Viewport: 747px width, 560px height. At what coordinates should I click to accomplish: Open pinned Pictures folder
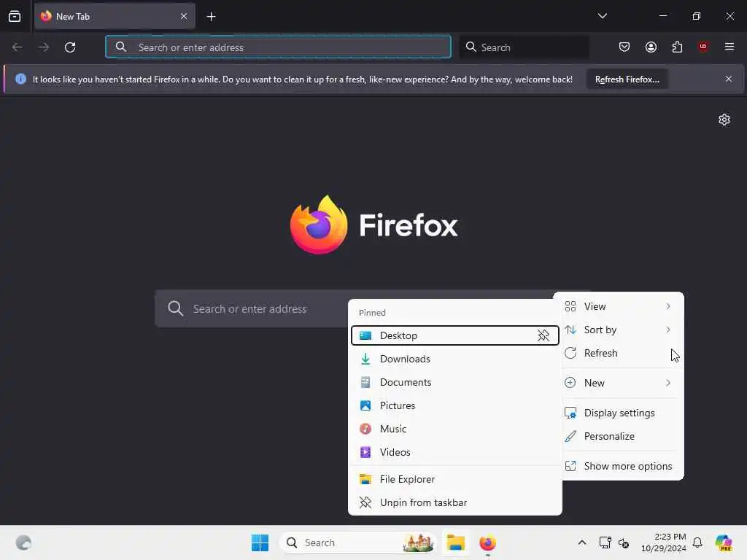click(x=455, y=405)
